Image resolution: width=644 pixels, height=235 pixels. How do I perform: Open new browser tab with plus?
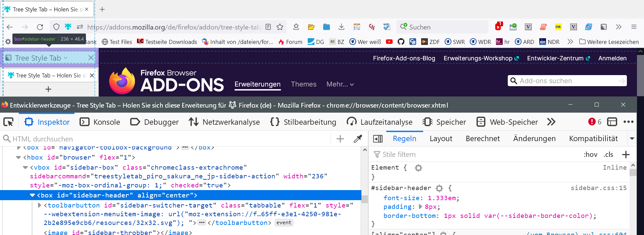102,9
